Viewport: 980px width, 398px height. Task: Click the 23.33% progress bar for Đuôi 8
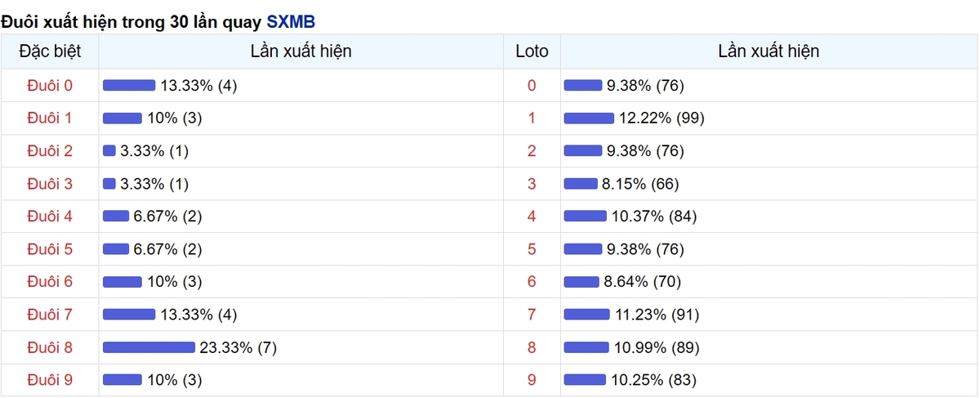coord(149,347)
